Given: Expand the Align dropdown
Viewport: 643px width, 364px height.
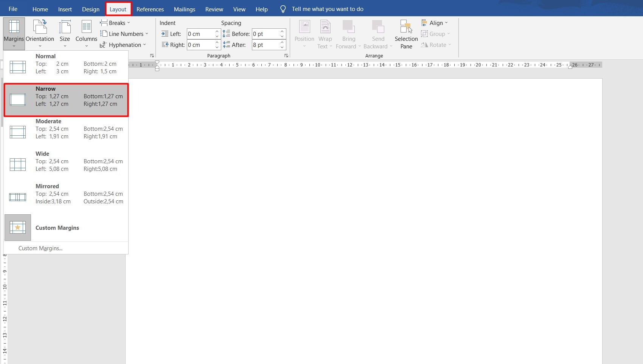Looking at the screenshot, I should click(435, 23).
